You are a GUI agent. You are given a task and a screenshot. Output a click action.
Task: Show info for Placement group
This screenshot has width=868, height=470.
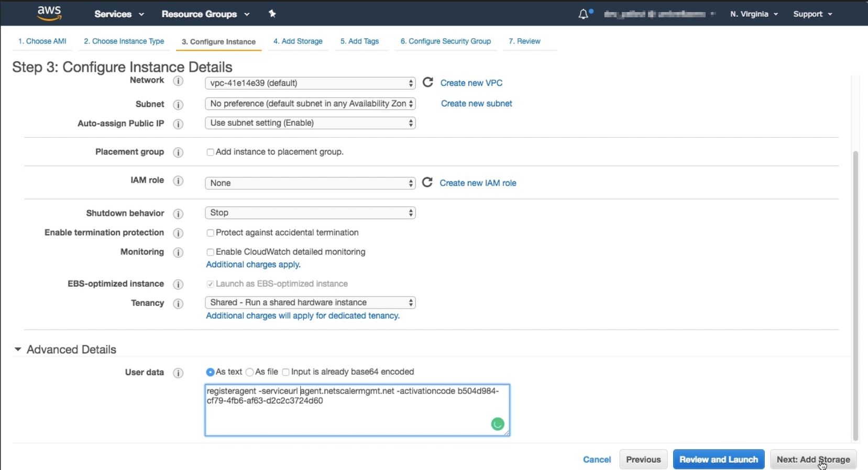pos(178,152)
